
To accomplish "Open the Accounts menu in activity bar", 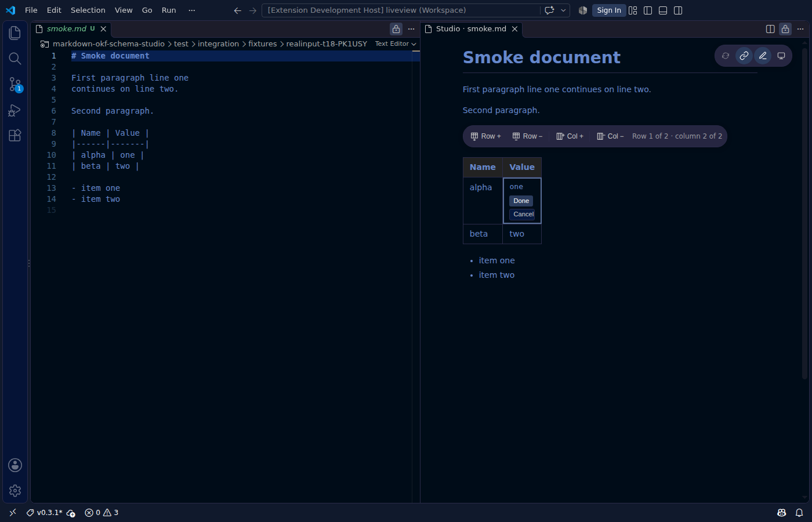I will [15, 465].
